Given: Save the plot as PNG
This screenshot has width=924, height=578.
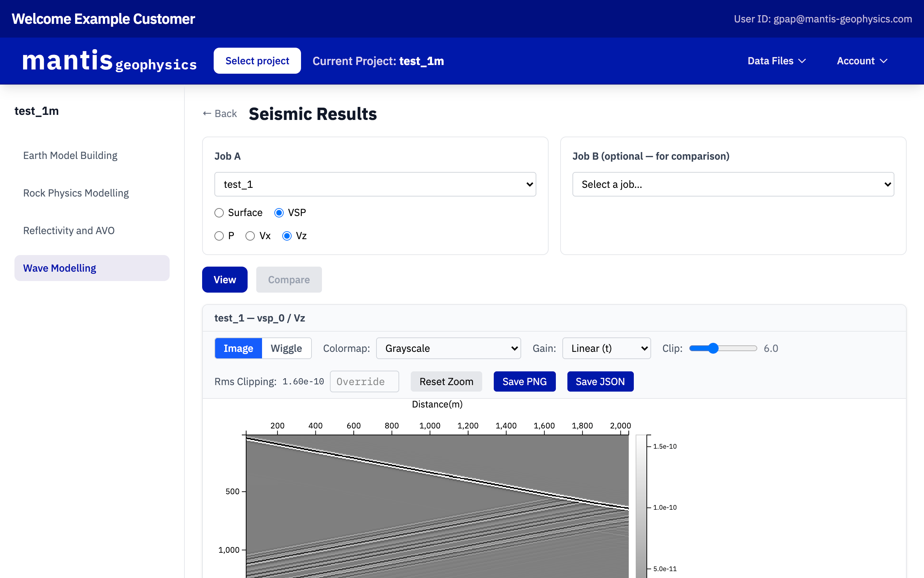Looking at the screenshot, I should pos(524,381).
